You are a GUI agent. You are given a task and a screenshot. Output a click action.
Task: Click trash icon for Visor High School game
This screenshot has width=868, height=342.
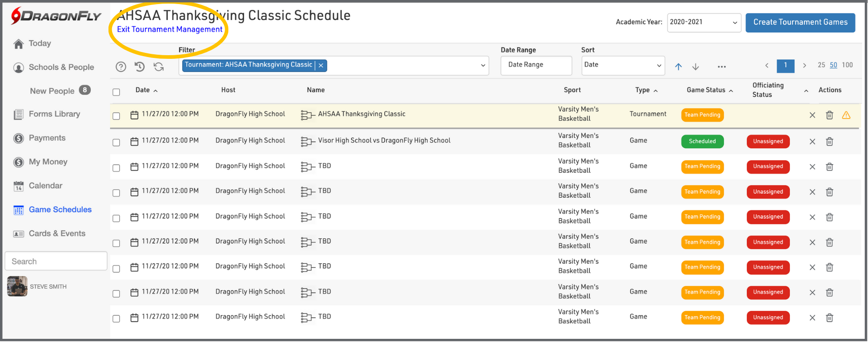coord(829,142)
